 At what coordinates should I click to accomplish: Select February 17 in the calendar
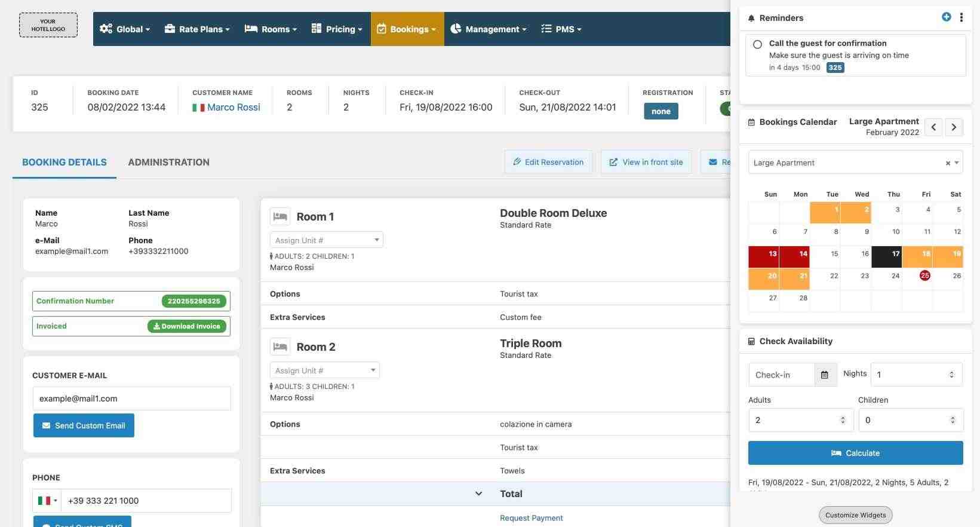(x=887, y=257)
